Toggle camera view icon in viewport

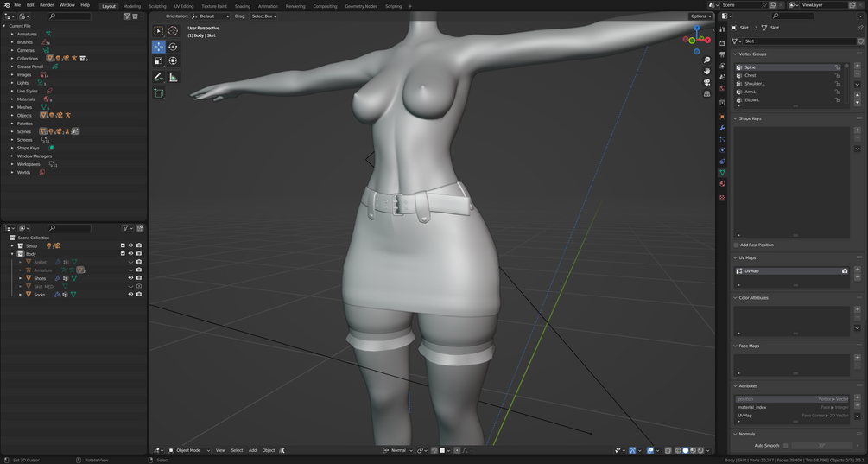tap(706, 82)
